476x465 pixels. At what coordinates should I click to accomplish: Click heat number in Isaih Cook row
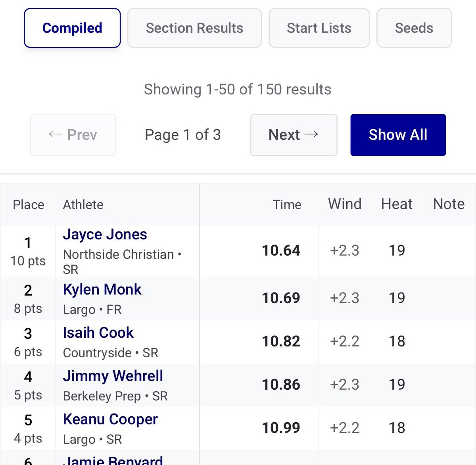397,341
